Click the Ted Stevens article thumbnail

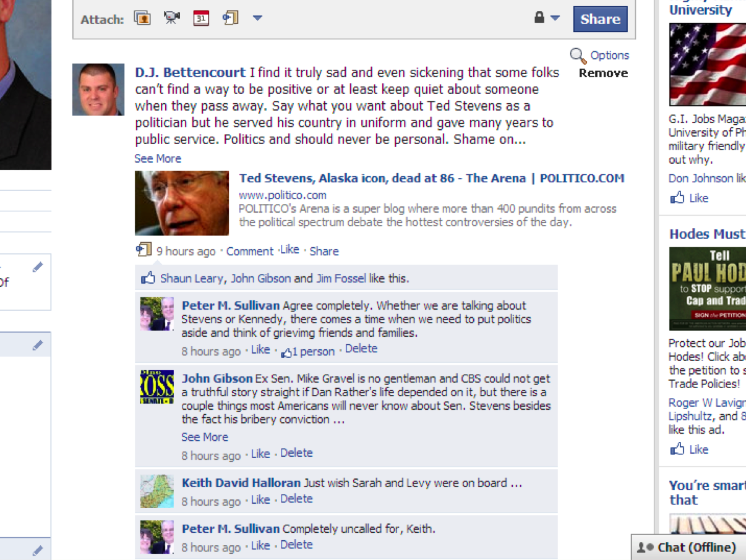[182, 203]
